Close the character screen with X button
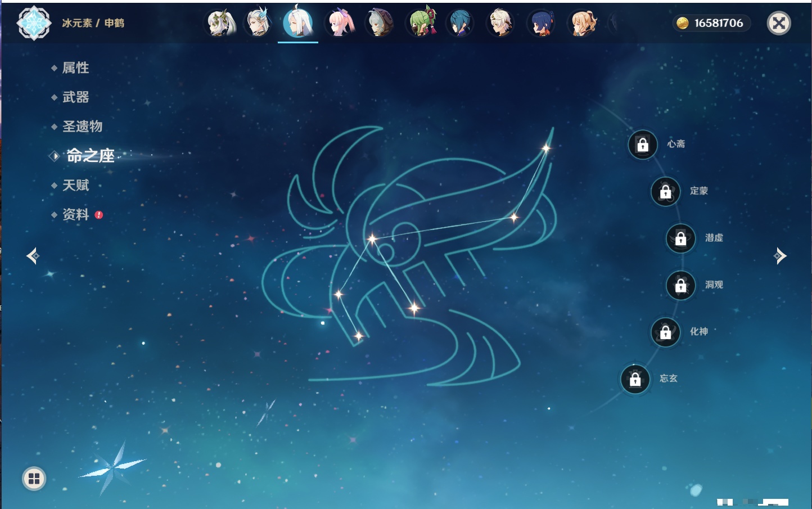The height and width of the screenshot is (509, 812). [x=779, y=23]
